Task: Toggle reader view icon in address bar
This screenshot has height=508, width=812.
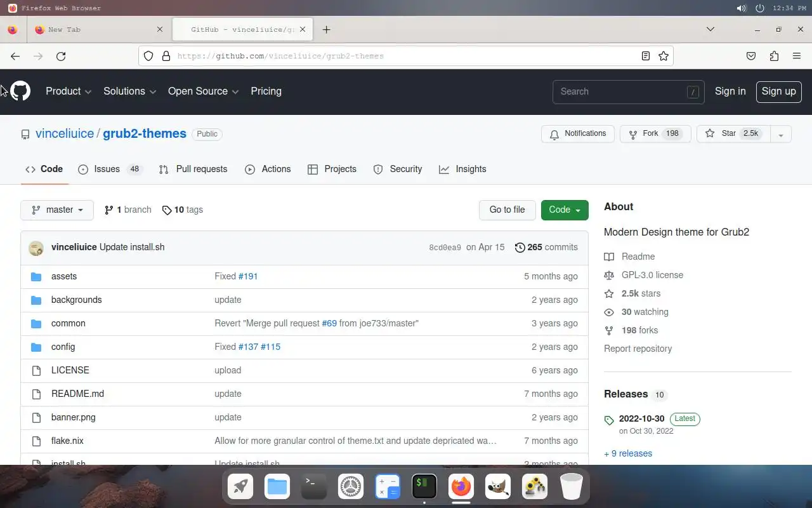Action: (646, 56)
